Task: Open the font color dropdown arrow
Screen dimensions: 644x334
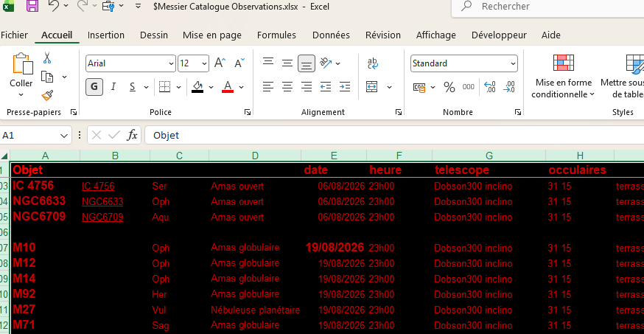Action: [x=241, y=87]
